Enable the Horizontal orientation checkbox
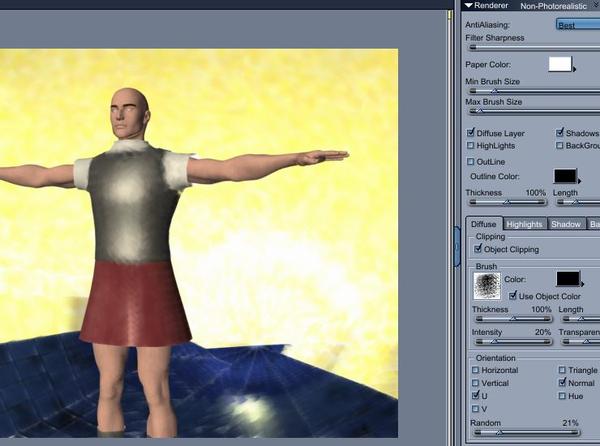The width and height of the screenshot is (600, 446). coord(475,370)
